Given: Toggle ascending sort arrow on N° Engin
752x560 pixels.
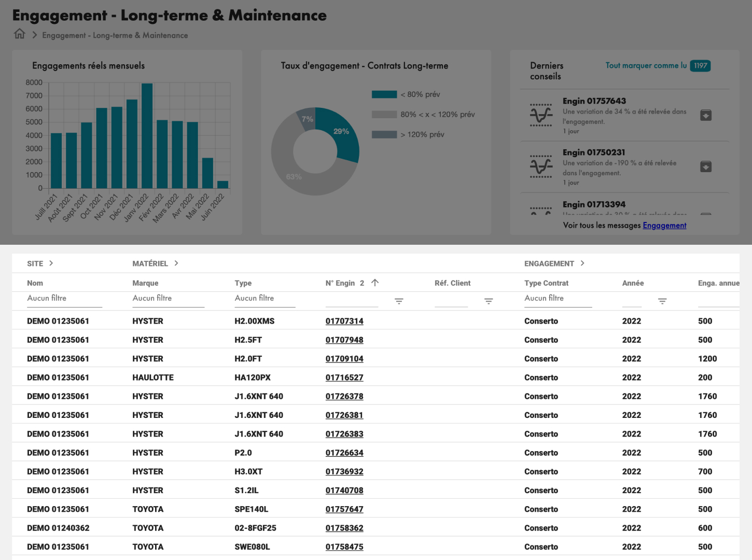Looking at the screenshot, I should pyautogui.click(x=375, y=283).
